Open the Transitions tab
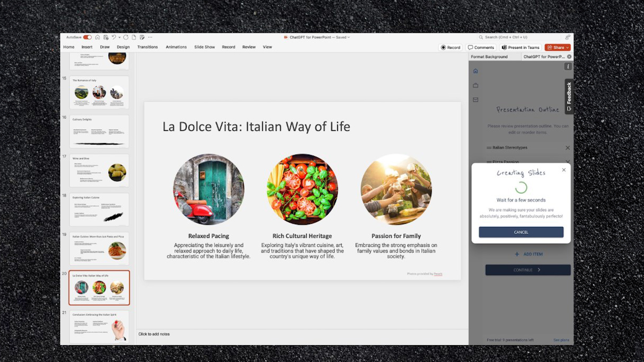Viewport: 644px width, 362px height. 147,47
